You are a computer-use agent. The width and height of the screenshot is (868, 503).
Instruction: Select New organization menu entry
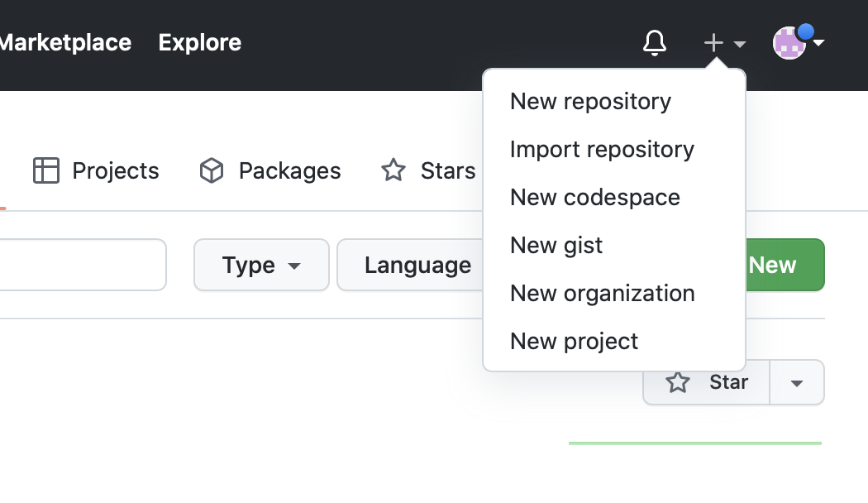pos(602,294)
